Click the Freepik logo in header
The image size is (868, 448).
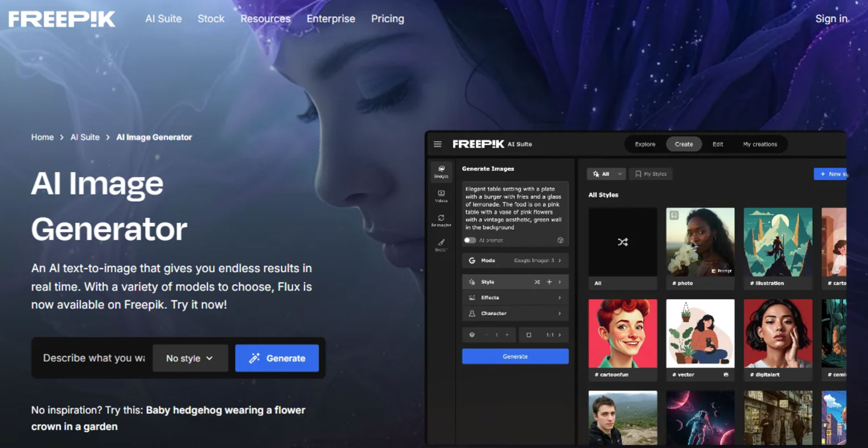62,19
